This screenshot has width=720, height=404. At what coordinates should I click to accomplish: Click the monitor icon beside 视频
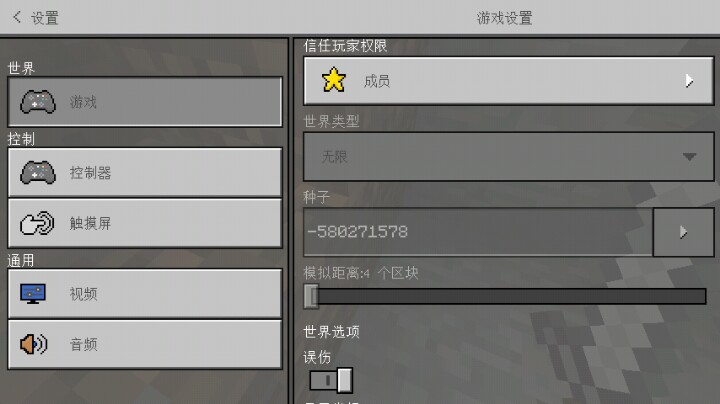click(x=33, y=294)
